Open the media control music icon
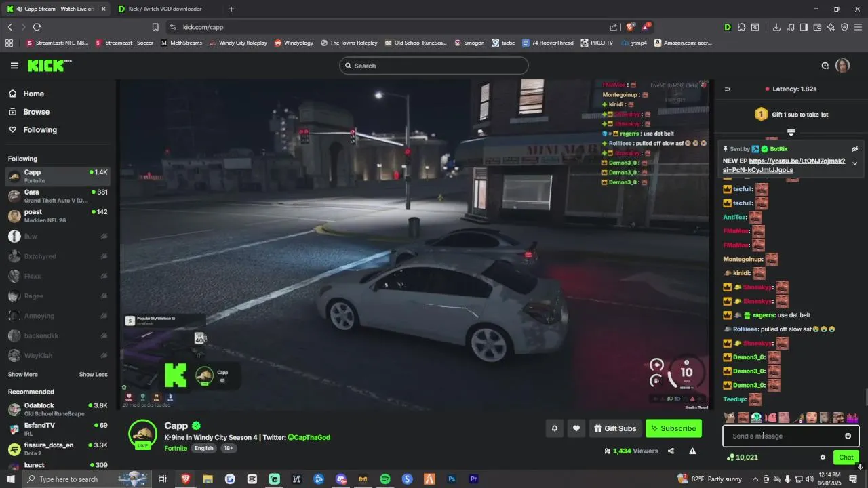This screenshot has width=868, height=488. 791,27
